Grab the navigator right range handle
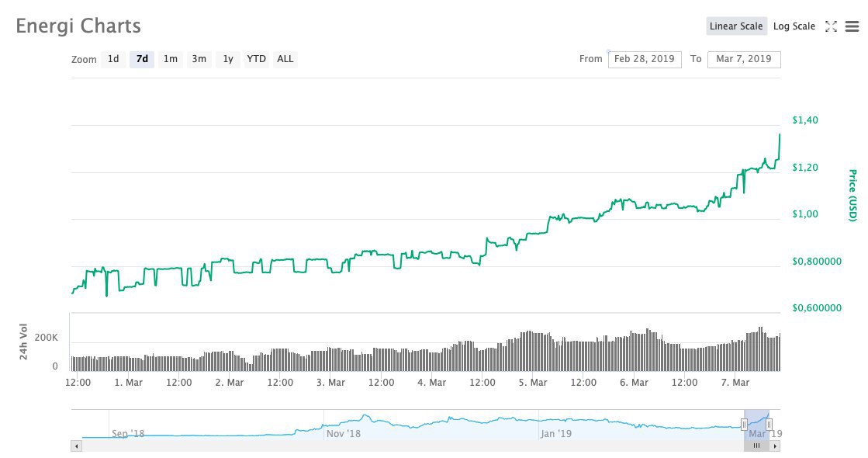Screen dimensions: 868x458 [769, 425]
